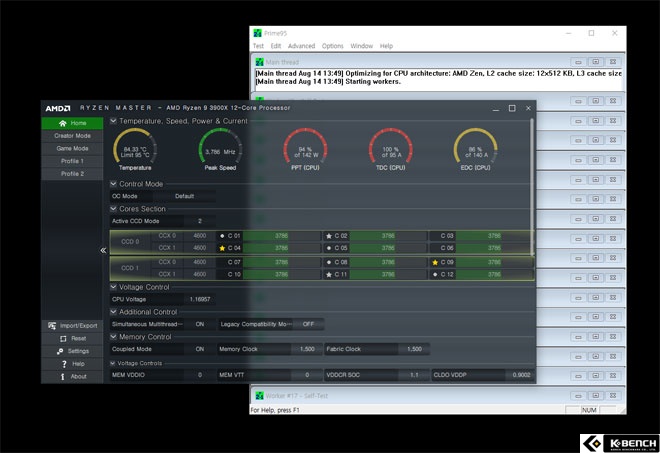
Task: Open Import/Export in Ryzen Master
Action: pos(72,325)
